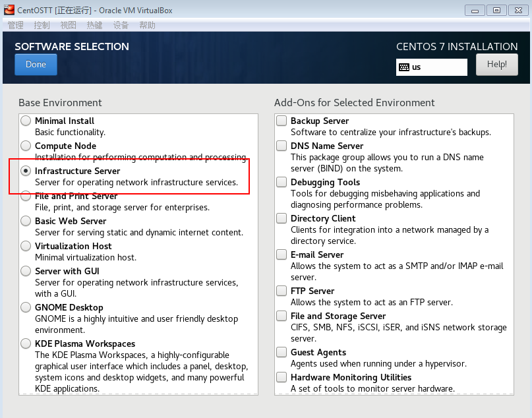This screenshot has width=532, height=418.
Task: Open the 控制 menu in VirtualBox
Action: 42,25
